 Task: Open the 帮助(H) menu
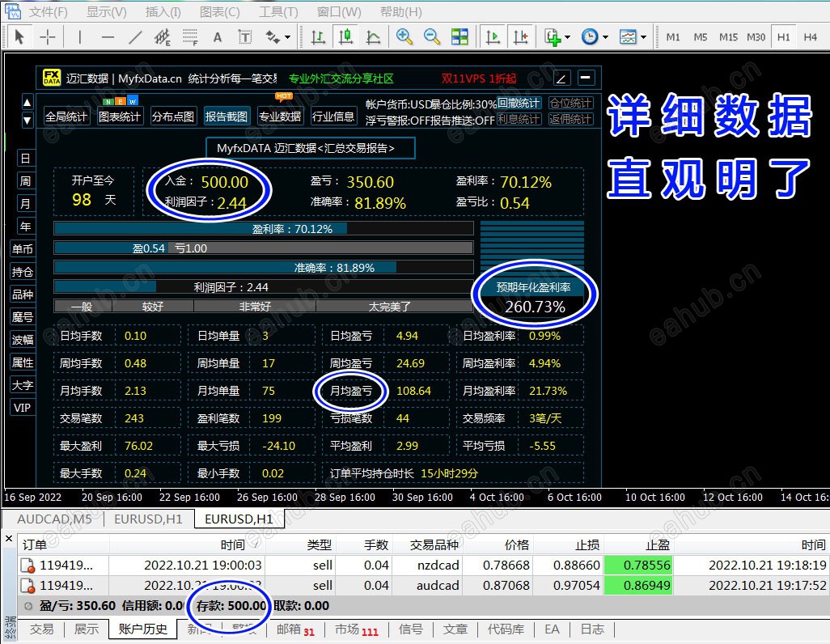(x=401, y=11)
